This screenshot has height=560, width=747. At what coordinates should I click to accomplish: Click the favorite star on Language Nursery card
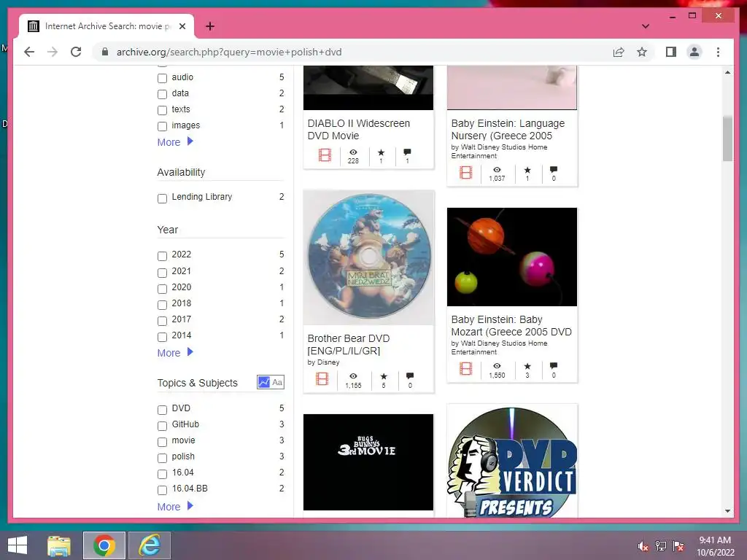527,169
